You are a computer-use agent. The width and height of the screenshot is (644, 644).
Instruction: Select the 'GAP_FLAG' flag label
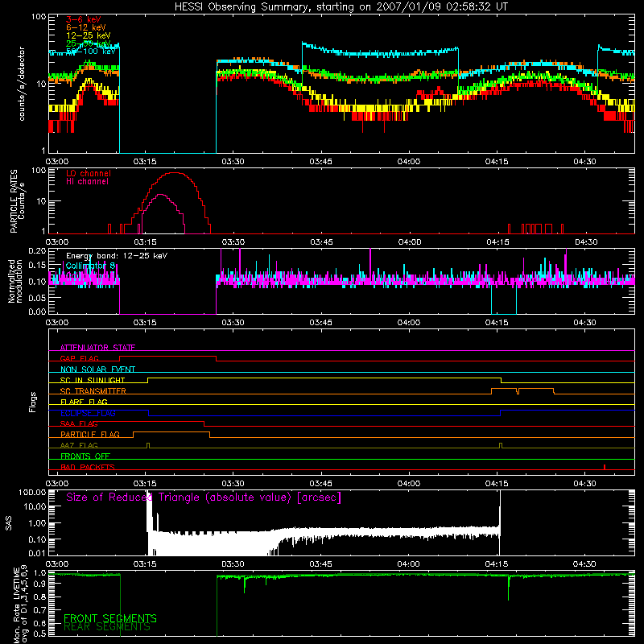point(79,358)
